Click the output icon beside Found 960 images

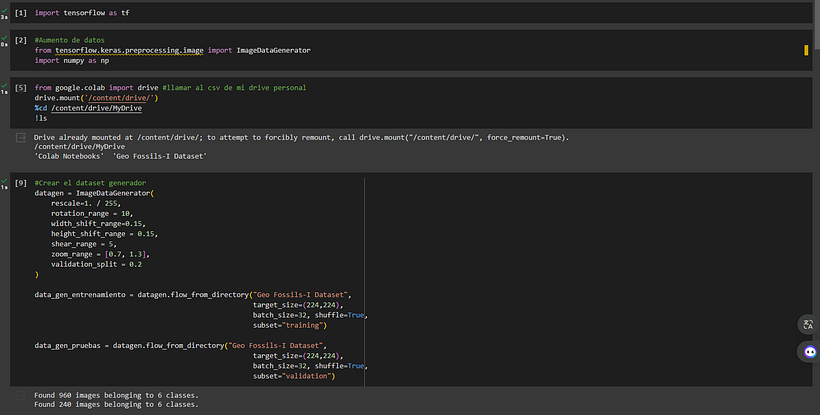coord(21,395)
